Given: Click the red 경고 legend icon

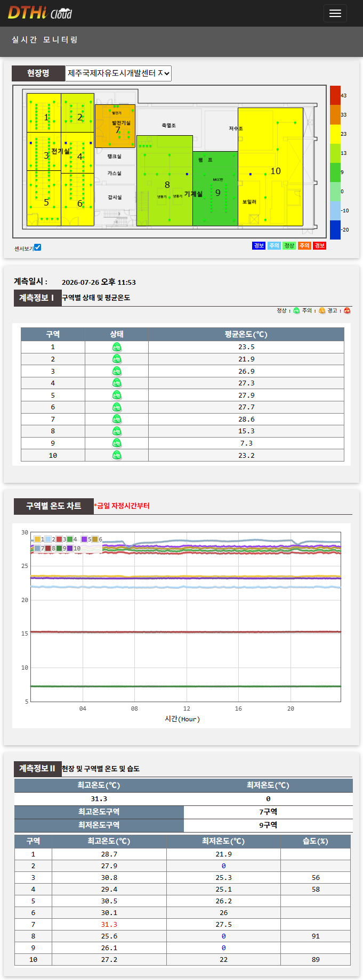Looking at the screenshot, I should pyautogui.click(x=347, y=311).
